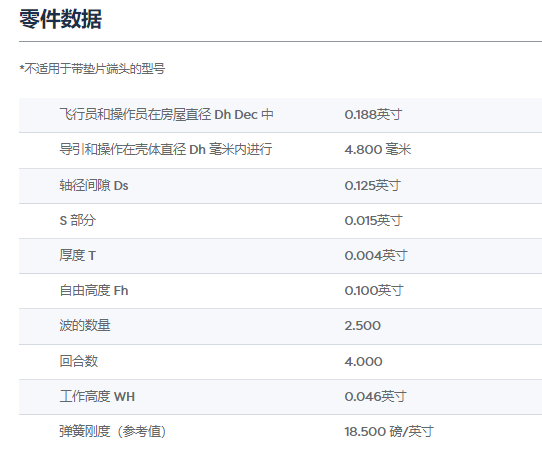Click the 自由高度 Fh row label
The width and height of the screenshot is (542, 464).
click(94, 290)
